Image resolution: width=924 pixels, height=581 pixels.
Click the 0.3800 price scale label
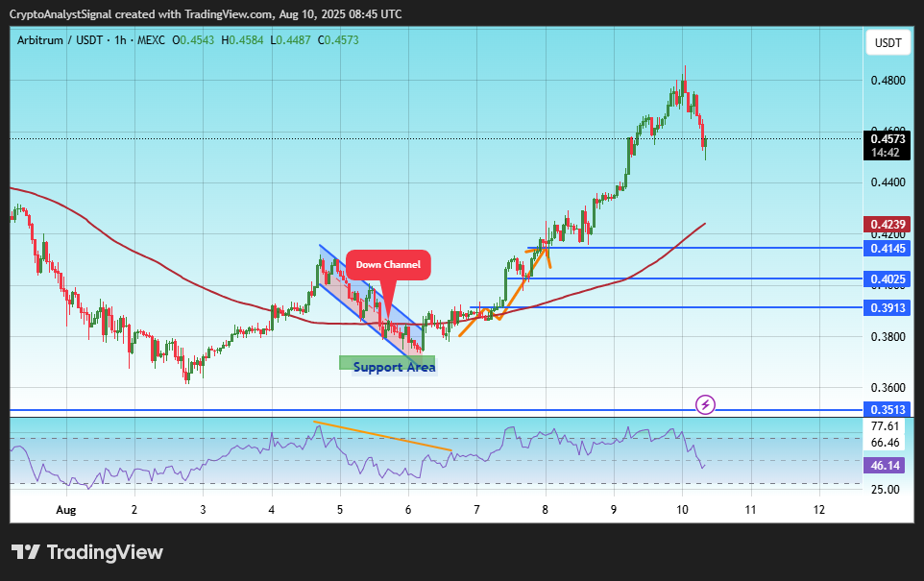coord(888,336)
